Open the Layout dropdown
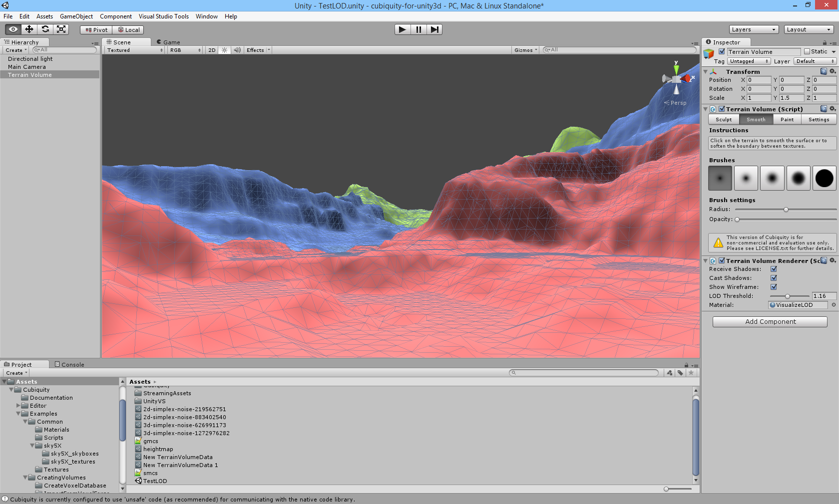 coord(809,29)
